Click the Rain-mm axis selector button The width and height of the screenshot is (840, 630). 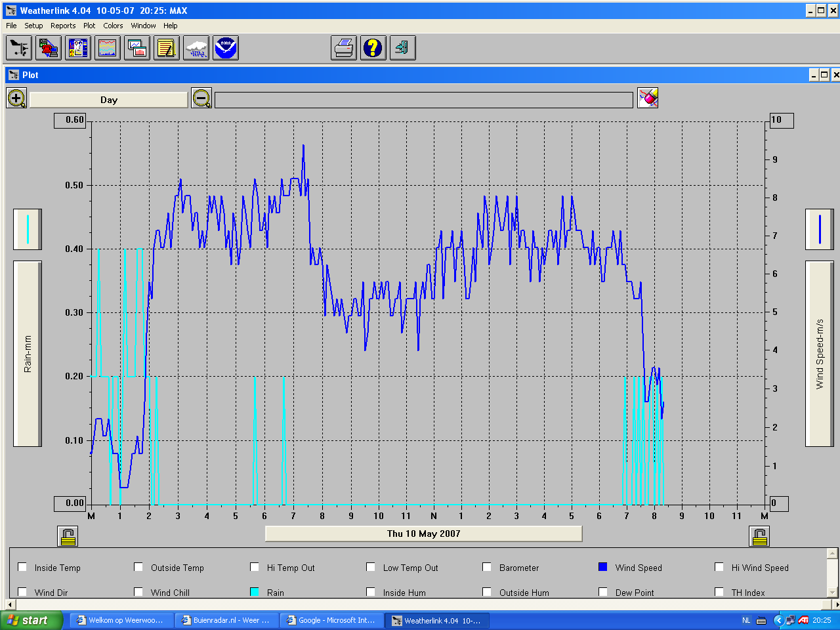pyautogui.click(x=28, y=354)
